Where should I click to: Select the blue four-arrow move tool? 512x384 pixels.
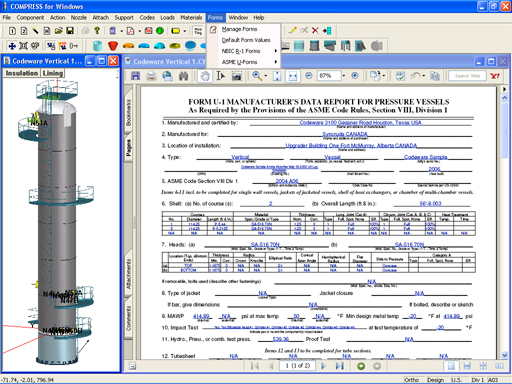click(x=12, y=46)
